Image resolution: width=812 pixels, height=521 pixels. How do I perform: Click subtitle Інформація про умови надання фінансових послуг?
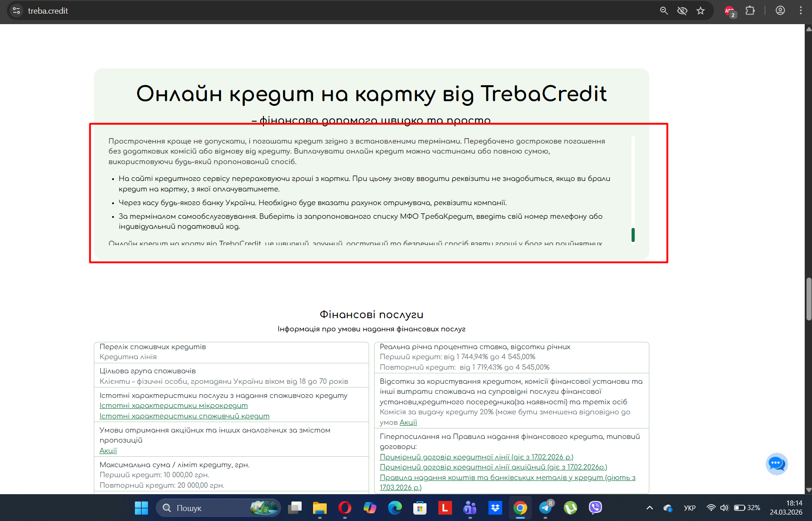(371, 329)
